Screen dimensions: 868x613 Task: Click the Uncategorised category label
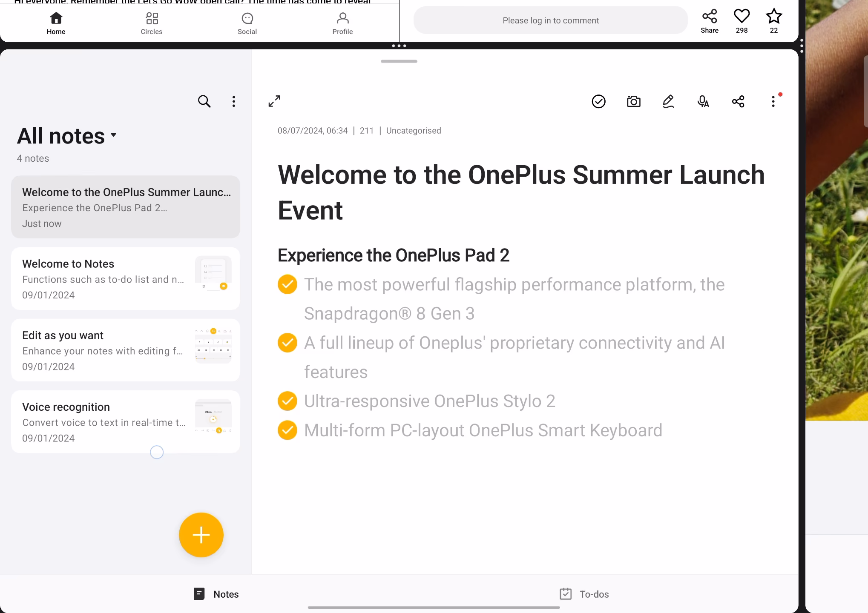413,131
